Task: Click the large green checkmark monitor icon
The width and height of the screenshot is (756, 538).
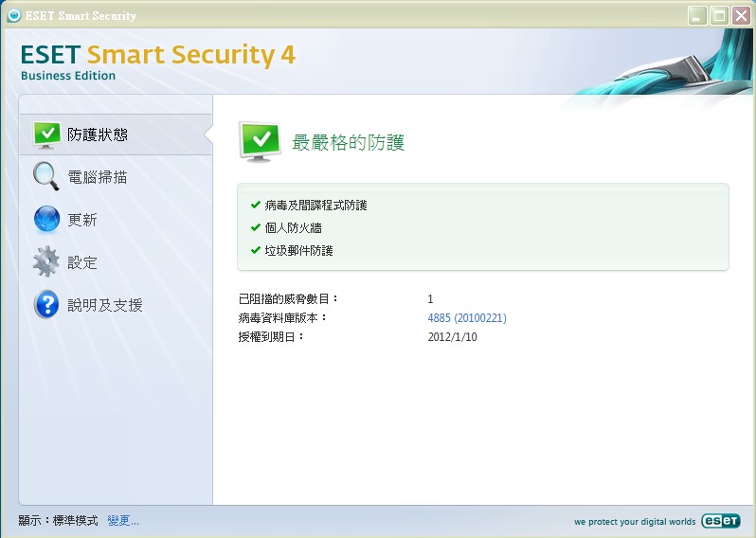Action: pyautogui.click(x=260, y=142)
